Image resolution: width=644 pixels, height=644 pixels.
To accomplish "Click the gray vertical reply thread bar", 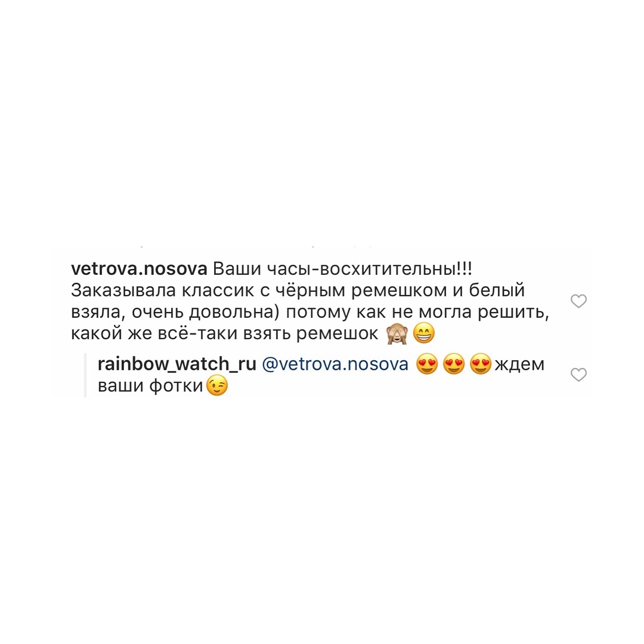I will tap(85, 375).
